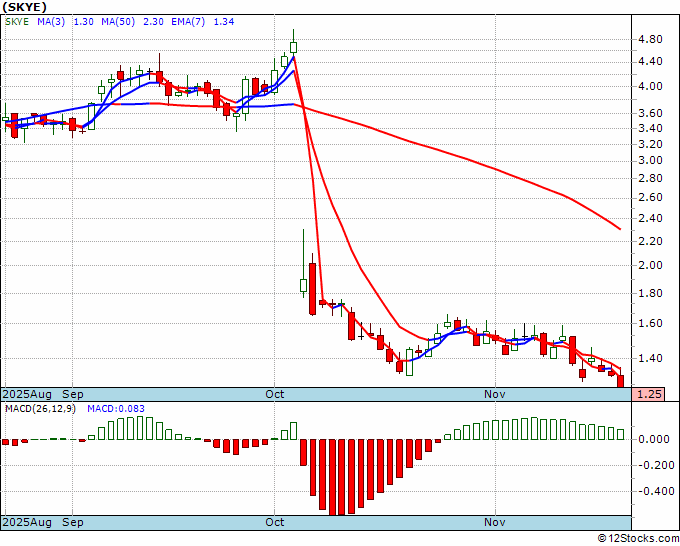Select the green SKYE legend label

(17, 22)
